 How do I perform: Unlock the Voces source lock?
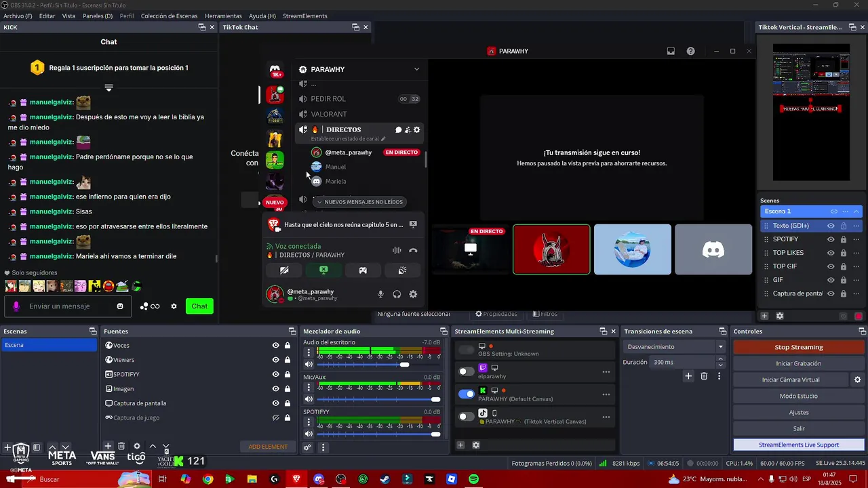[x=288, y=346]
